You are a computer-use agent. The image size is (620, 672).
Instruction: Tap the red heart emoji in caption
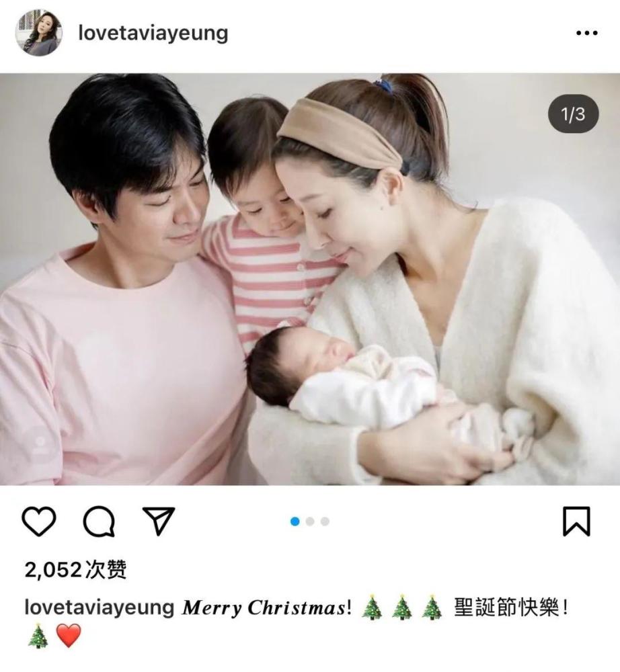click(69, 636)
